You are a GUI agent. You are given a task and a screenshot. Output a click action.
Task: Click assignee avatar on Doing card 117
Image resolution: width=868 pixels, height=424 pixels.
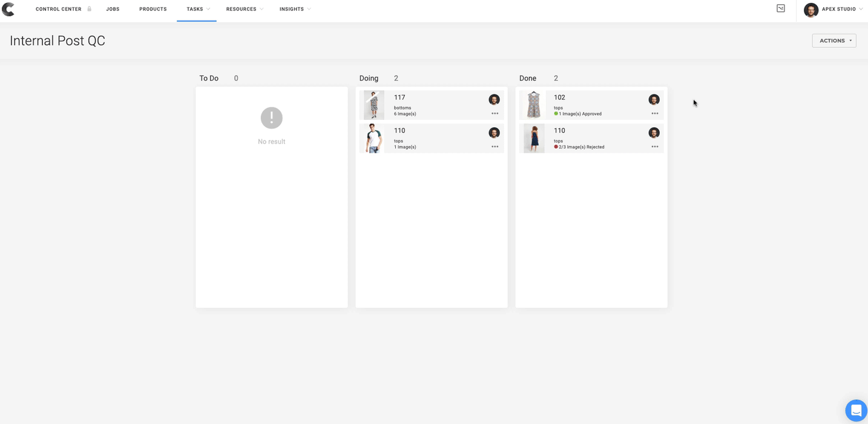pos(494,100)
